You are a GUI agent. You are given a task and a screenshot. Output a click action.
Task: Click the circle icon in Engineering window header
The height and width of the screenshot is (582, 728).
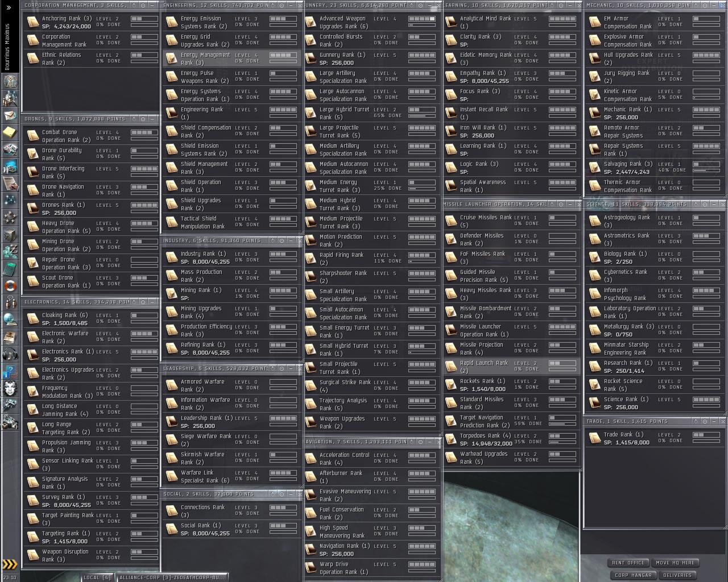pos(282,5)
